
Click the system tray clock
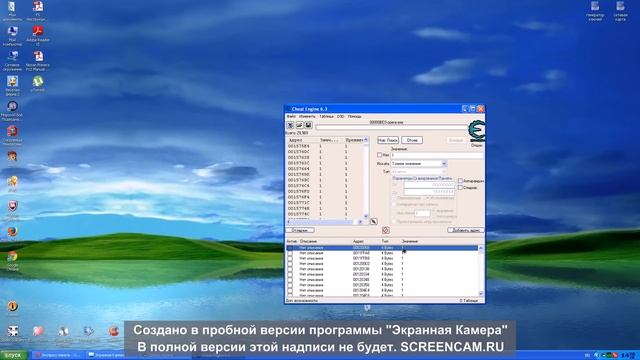pos(628,356)
